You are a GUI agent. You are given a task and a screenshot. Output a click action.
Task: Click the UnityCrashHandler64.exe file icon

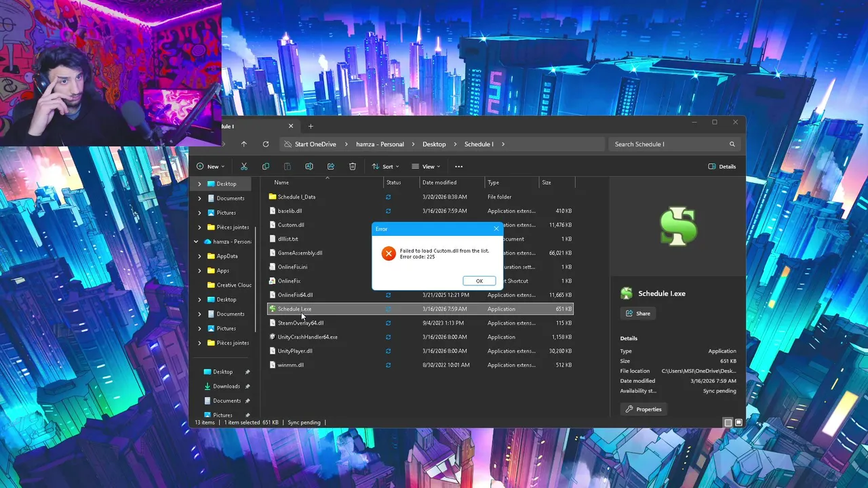pyautogui.click(x=273, y=337)
